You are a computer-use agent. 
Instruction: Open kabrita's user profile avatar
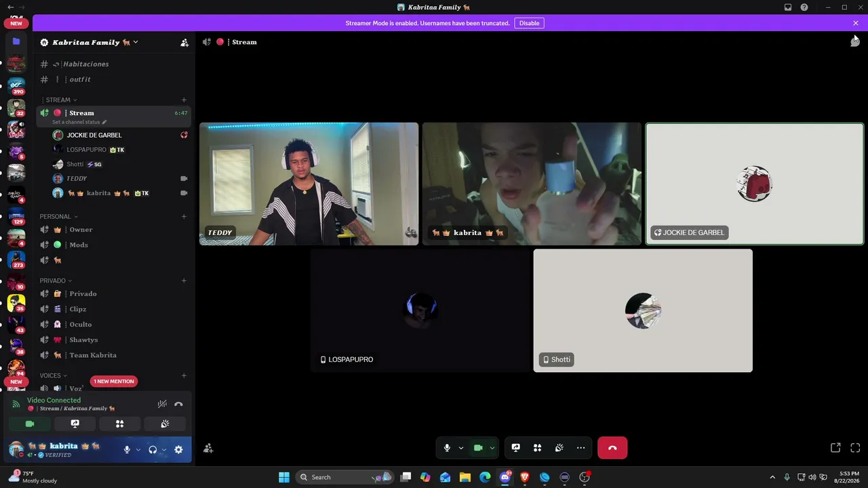[x=16, y=449]
